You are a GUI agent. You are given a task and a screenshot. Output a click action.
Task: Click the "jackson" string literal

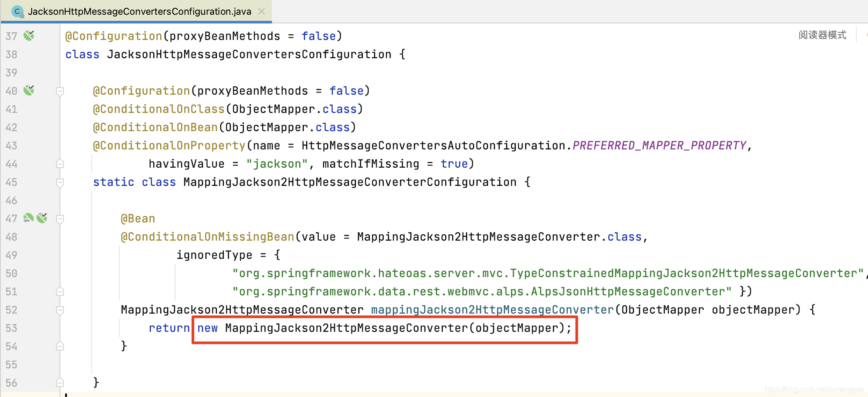click(277, 164)
